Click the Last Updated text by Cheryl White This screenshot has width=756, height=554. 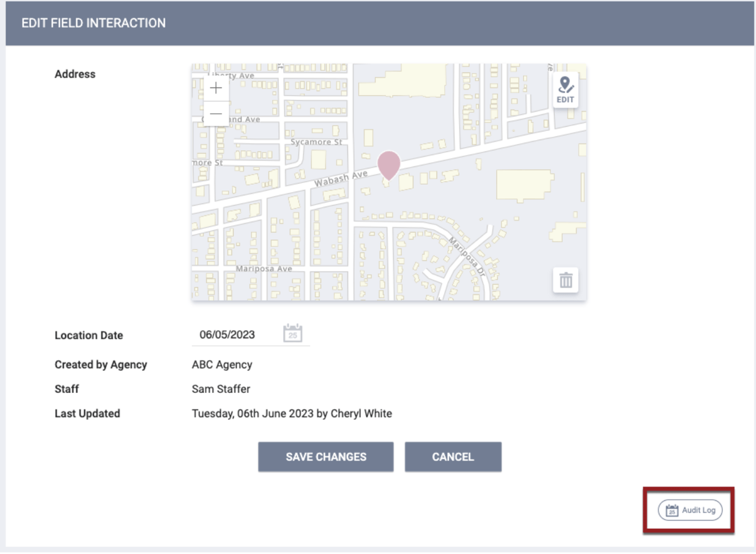point(292,413)
